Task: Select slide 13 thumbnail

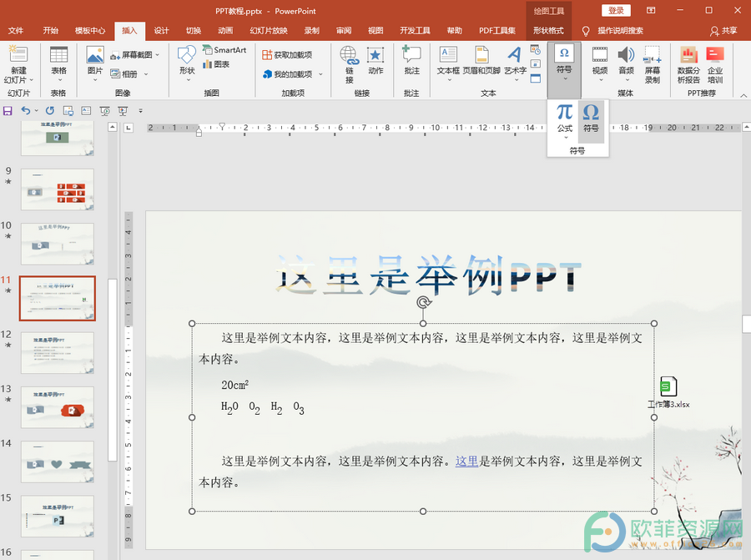Action: pyautogui.click(x=58, y=407)
